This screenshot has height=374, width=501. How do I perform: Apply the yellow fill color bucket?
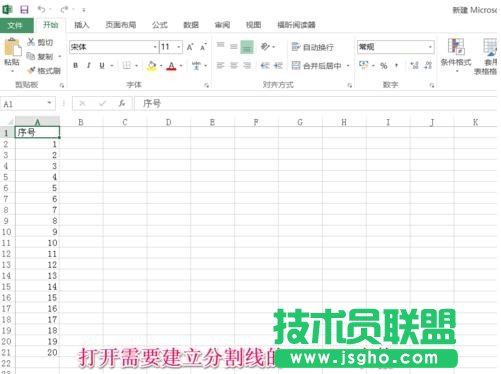click(x=152, y=66)
